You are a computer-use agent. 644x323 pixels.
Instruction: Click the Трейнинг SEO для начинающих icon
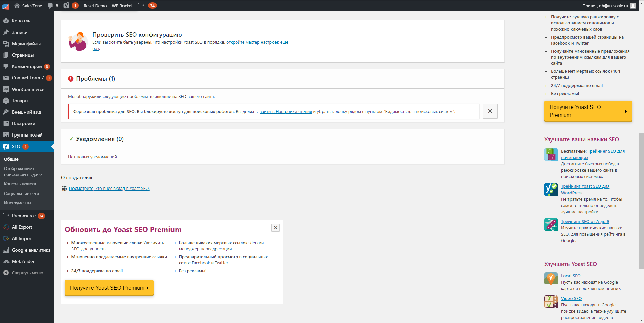pyautogui.click(x=551, y=154)
